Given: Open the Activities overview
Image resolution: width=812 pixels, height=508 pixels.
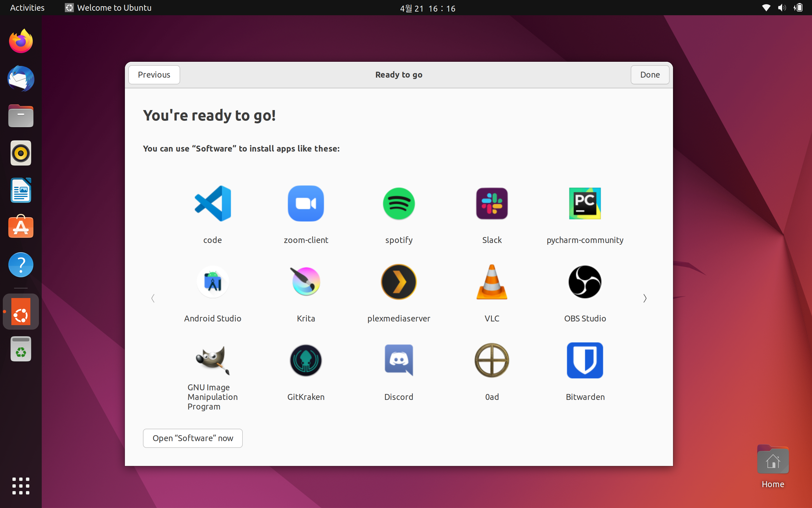Looking at the screenshot, I should 27,8.
